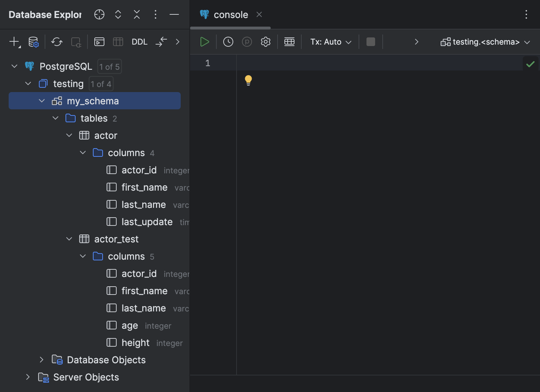Expand the Server Objects node
The height and width of the screenshot is (392, 540).
tap(28, 377)
